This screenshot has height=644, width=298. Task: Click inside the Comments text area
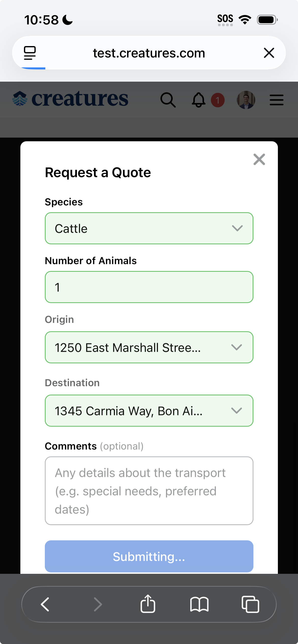tap(149, 491)
